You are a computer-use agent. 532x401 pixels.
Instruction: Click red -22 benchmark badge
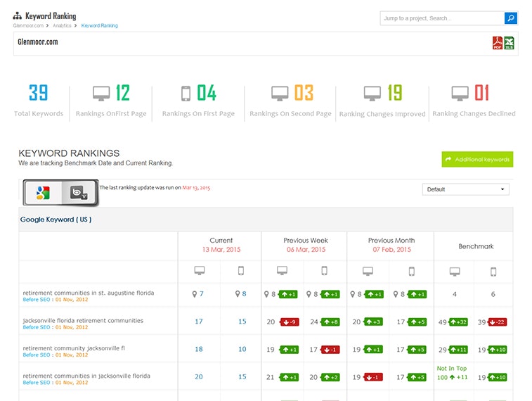[x=497, y=322]
